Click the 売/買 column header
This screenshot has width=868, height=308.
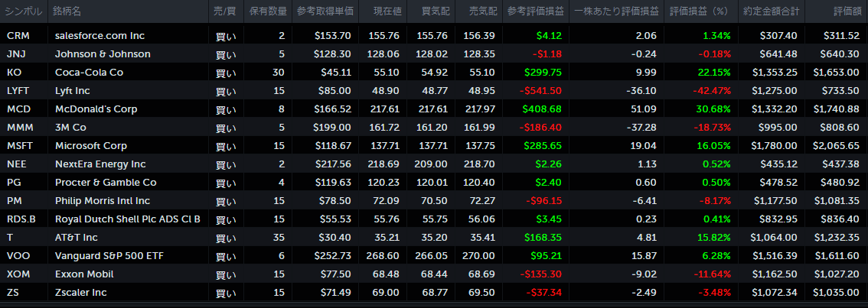tap(226, 11)
